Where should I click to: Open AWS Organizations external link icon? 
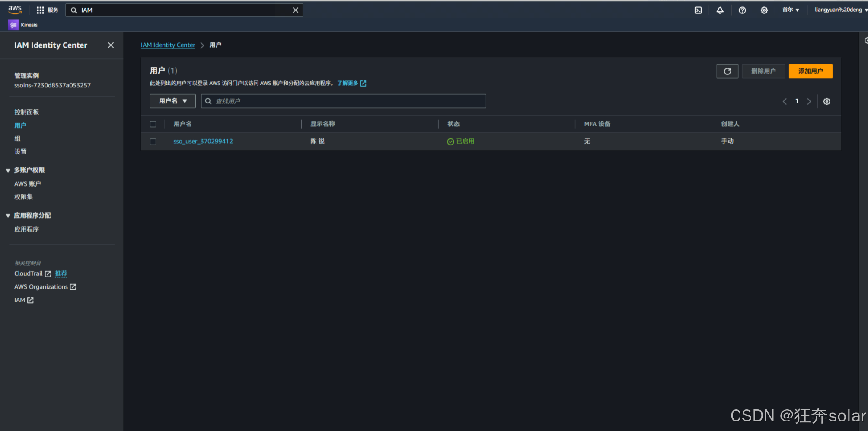click(73, 287)
